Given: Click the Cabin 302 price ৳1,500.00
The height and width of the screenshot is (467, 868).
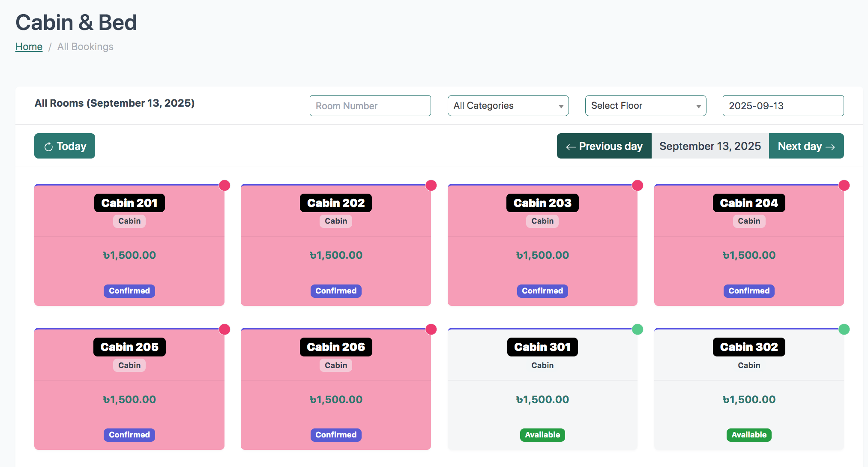Looking at the screenshot, I should [x=749, y=400].
